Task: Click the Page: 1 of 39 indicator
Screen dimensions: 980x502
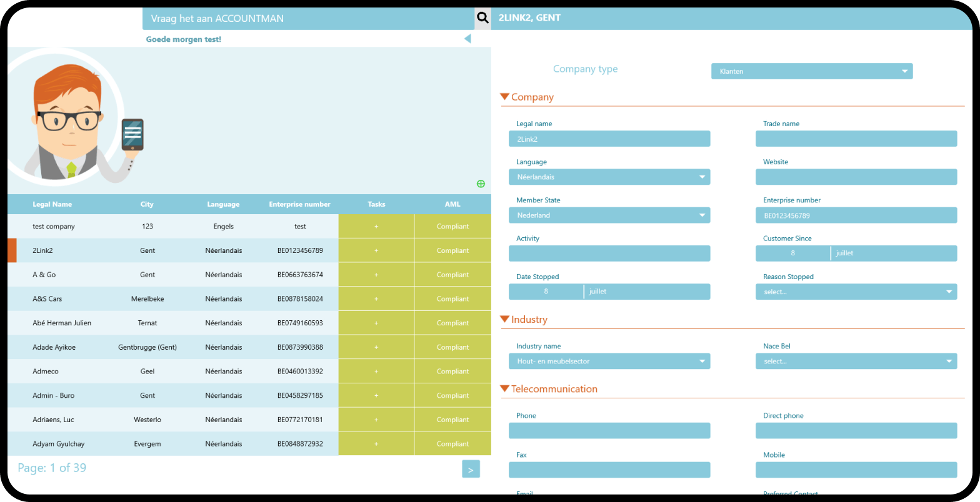Action: pyautogui.click(x=52, y=468)
